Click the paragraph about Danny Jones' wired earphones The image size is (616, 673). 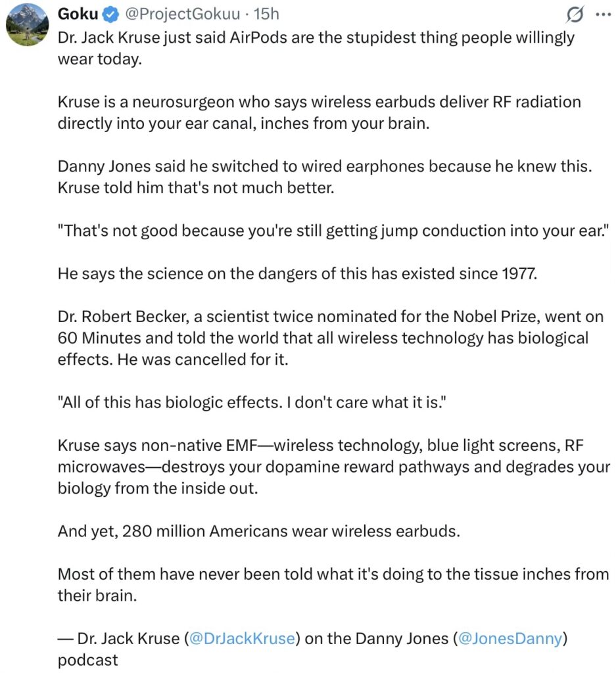(325, 177)
